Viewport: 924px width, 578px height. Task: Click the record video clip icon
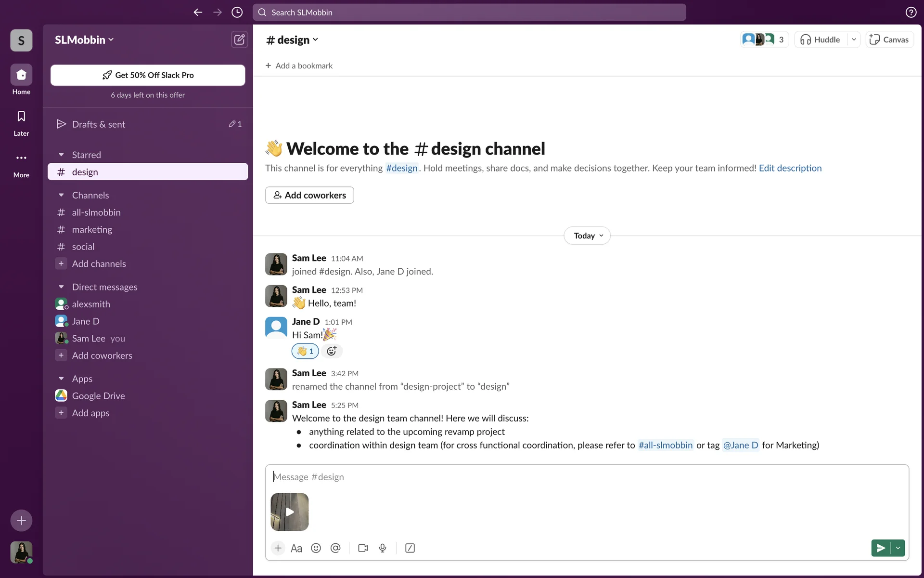[363, 548]
